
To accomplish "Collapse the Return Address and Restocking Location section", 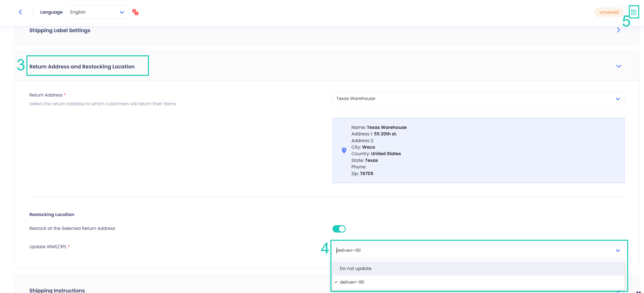I will [x=619, y=66].
